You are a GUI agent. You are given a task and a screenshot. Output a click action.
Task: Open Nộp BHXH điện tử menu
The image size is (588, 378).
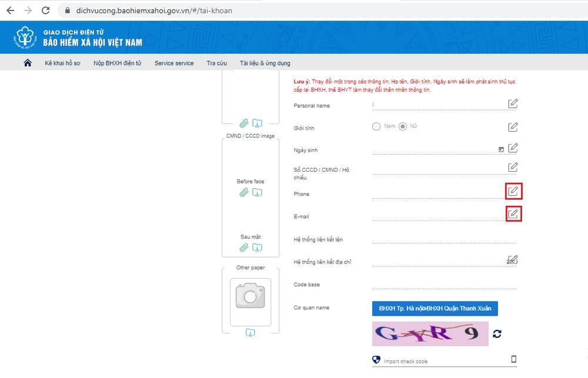tap(117, 63)
